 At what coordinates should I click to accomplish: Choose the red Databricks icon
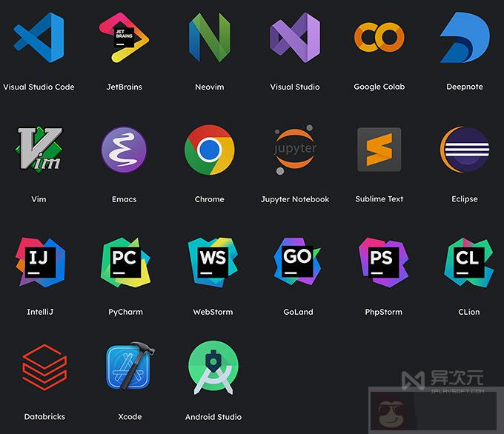click(44, 367)
